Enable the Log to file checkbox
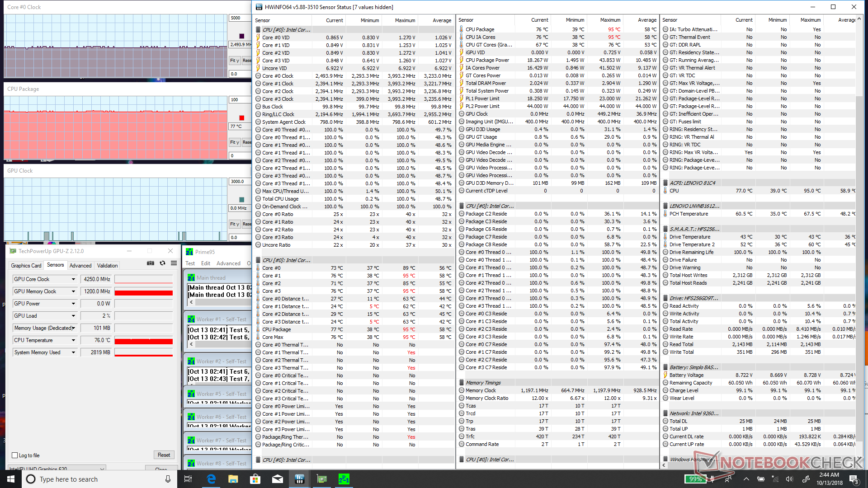 click(15, 455)
